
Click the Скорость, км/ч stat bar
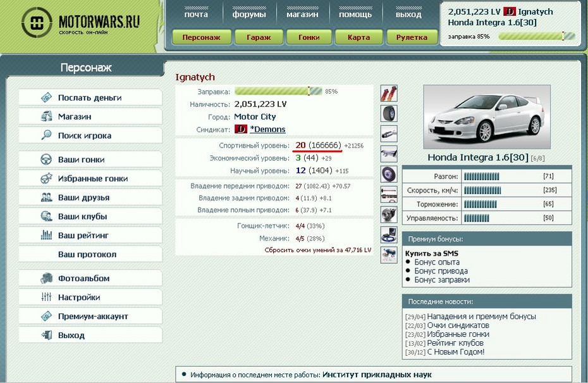[x=482, y=191]
